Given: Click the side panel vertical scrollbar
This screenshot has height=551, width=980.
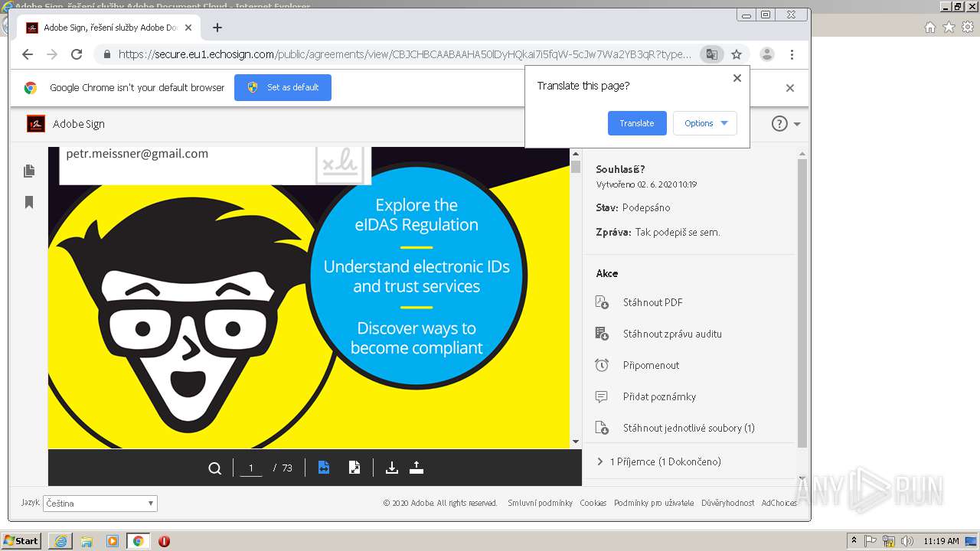Looking at the screenshot, I should click(802, 302).
